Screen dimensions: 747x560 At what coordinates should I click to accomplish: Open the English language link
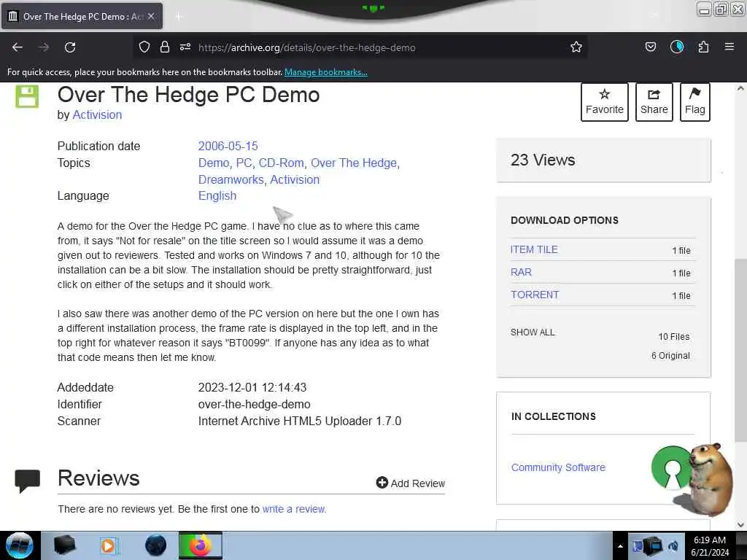point(217,195)
